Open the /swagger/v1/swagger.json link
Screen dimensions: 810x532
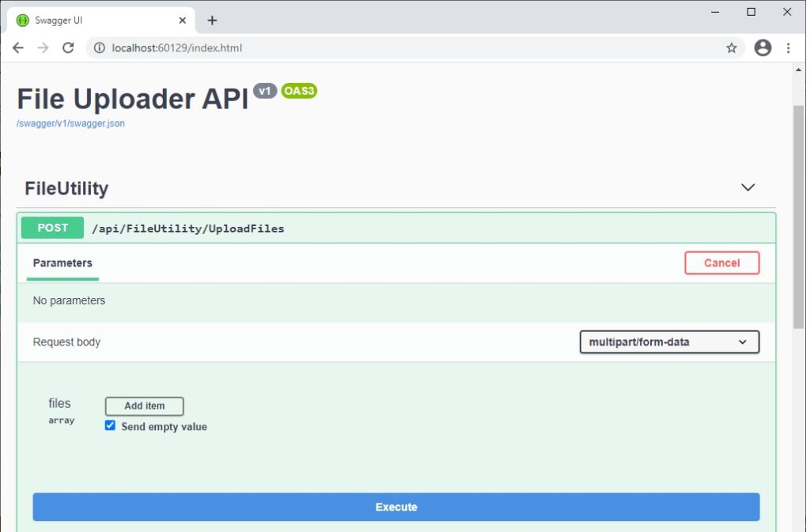click(x=70, y=123)
